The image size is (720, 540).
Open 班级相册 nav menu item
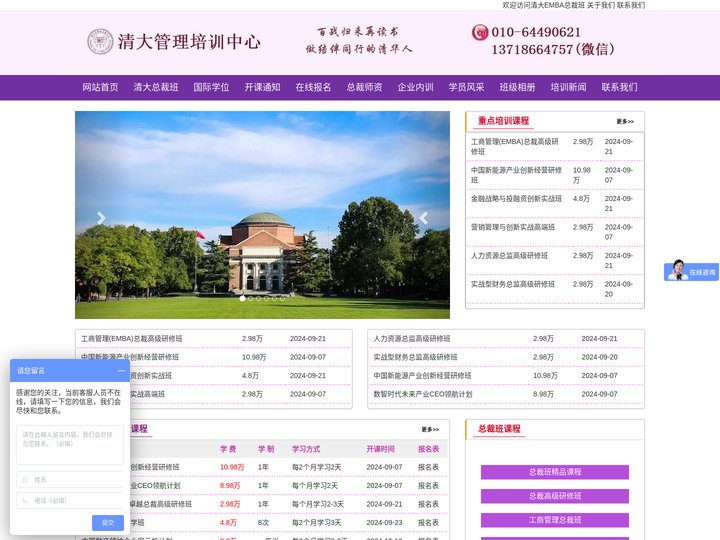[x=517, y=87]
